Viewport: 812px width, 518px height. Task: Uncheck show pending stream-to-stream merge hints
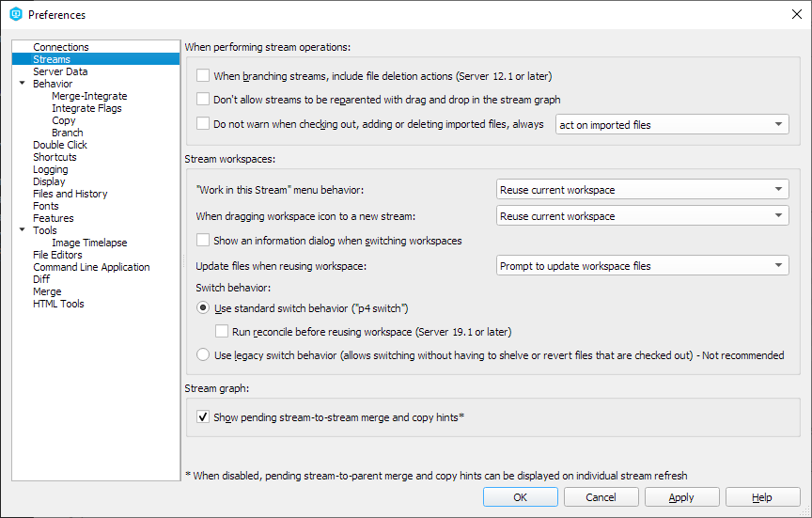[203, 417]
